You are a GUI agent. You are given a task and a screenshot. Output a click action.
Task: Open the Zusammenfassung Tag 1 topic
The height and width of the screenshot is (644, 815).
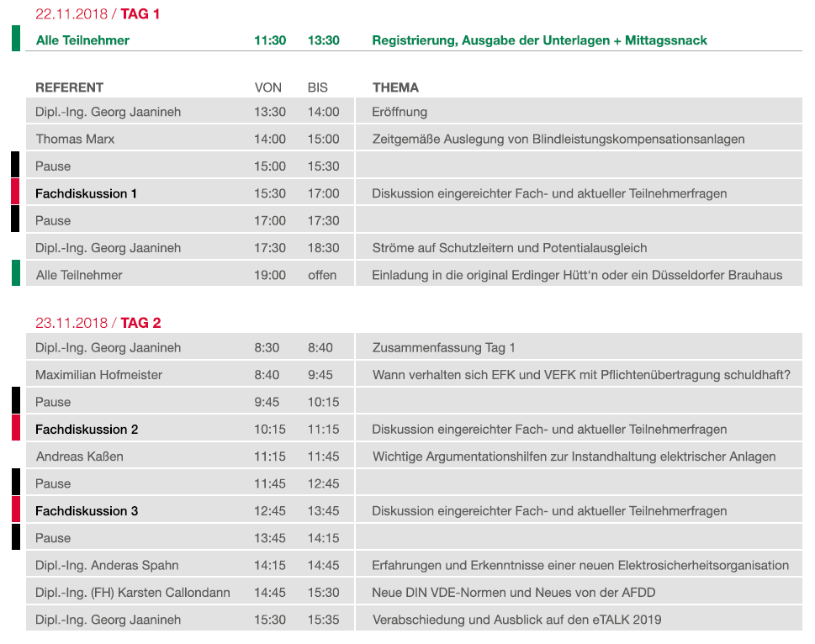444,348
